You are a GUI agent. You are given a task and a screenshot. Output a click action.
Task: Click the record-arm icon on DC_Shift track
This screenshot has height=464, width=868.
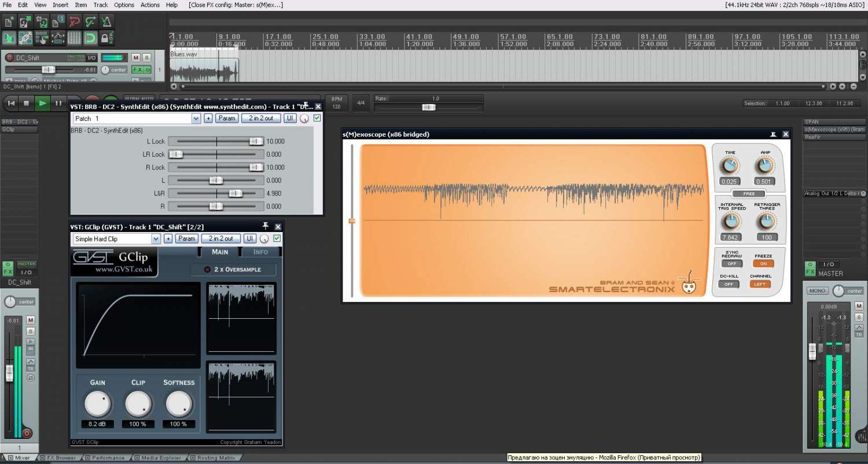pos(9,57)
